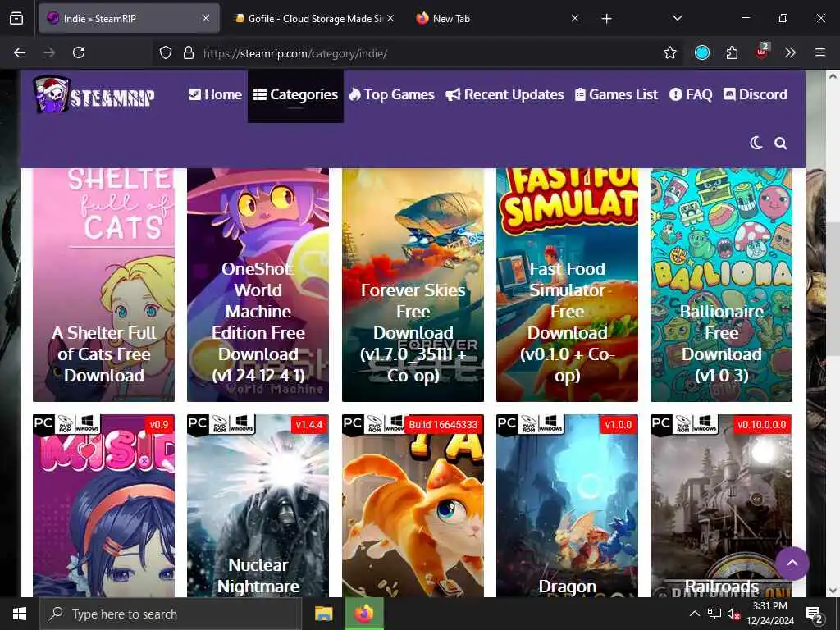Click the page vertical scrollbar

click(x=833, y=288)
